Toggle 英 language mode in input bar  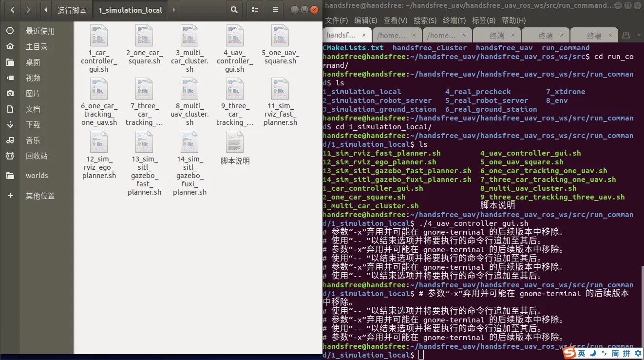pos(582,353)
